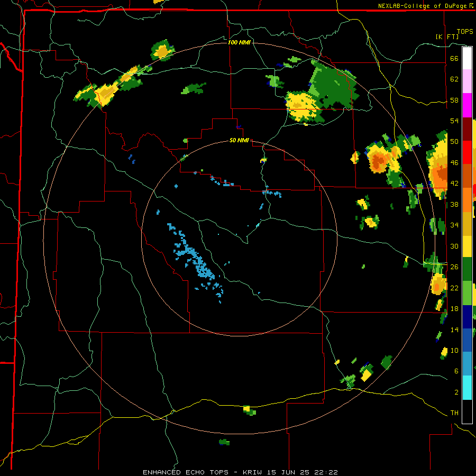Click the 34 scale value label
Image resolution: width=476 pixels, height=476 pixels.
click(x=454, y=225)
